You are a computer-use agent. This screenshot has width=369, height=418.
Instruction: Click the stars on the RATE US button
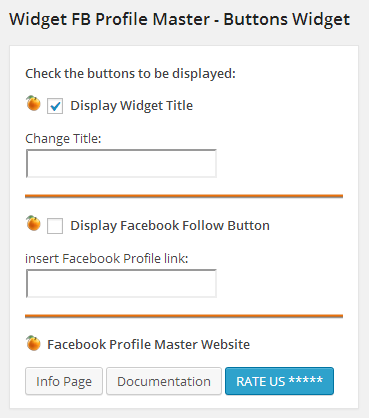click(306, 380)
